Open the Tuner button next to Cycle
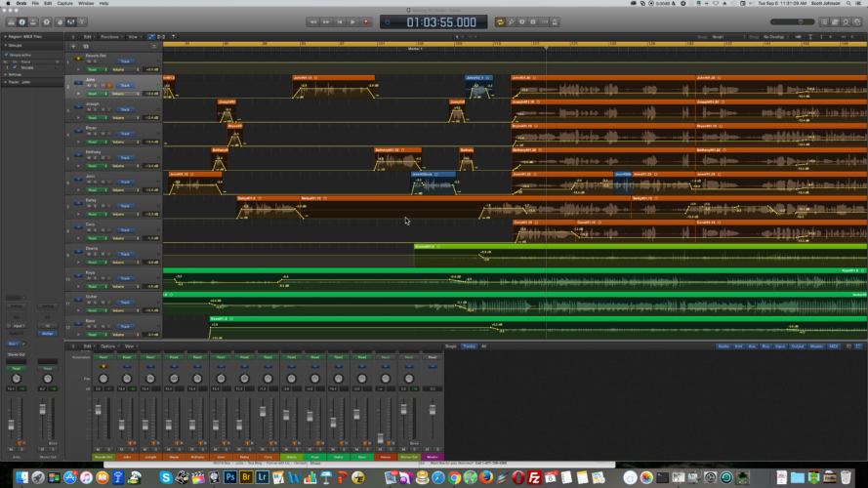Image resolution: width=868 pixels, height=488 pixels. (512, 22)
